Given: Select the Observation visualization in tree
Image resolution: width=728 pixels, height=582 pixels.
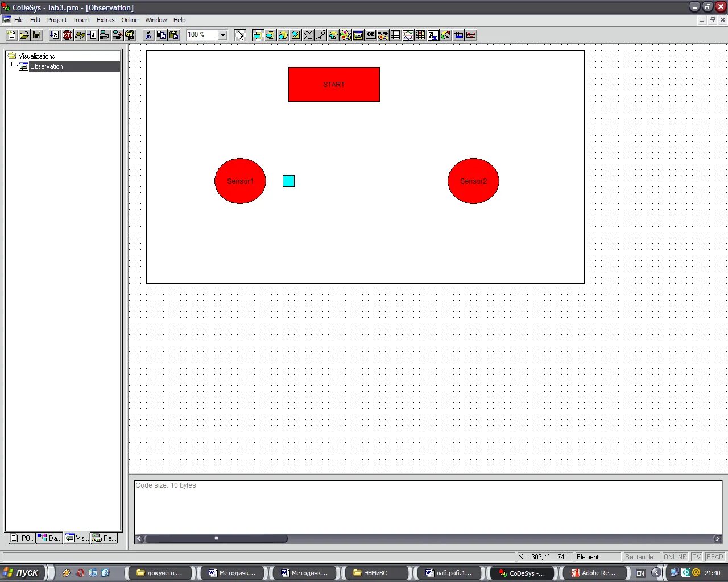Looking at the screenshot, I should tap(47, 66).
